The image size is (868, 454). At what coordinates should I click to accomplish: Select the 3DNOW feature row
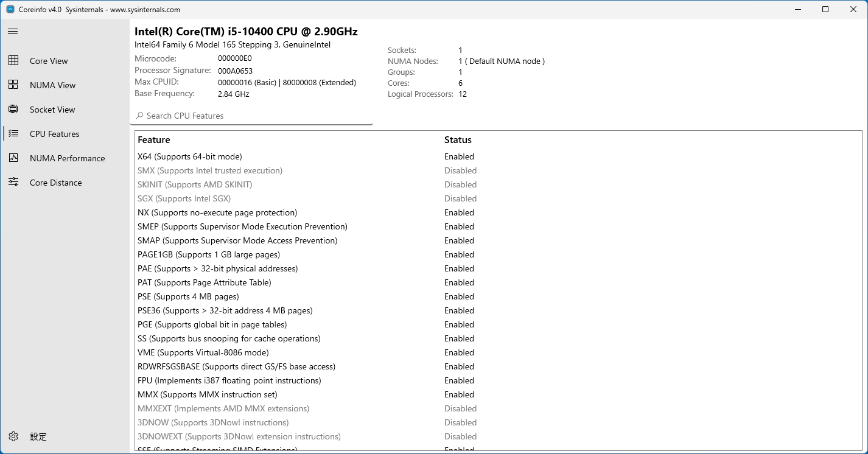(x=213, y=423)
